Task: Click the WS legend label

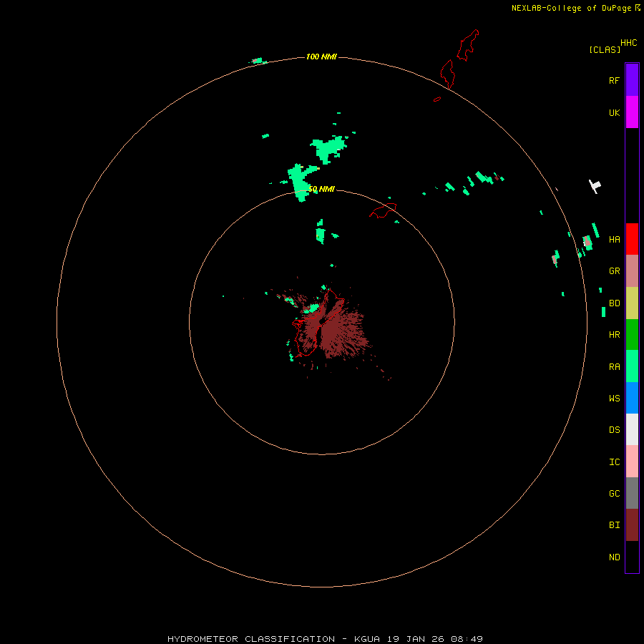Action: tap(614, 398)
